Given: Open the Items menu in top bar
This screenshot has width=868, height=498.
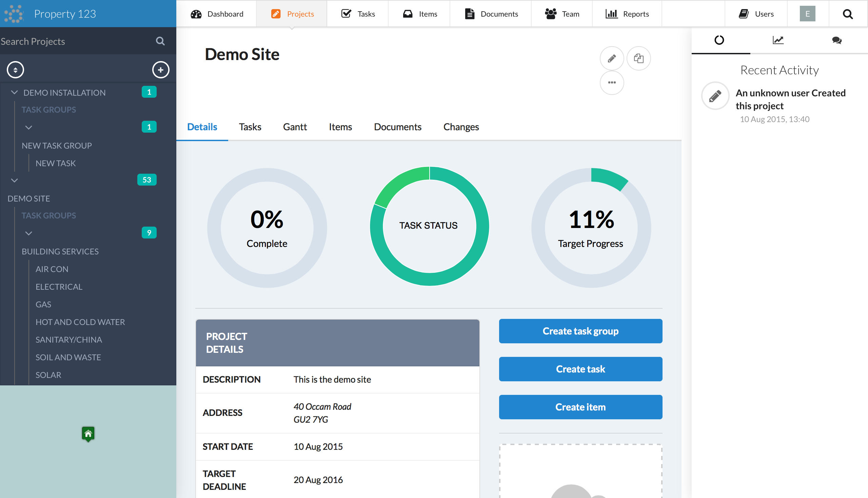Looking at the screenshot, I should tap(419, 14).
